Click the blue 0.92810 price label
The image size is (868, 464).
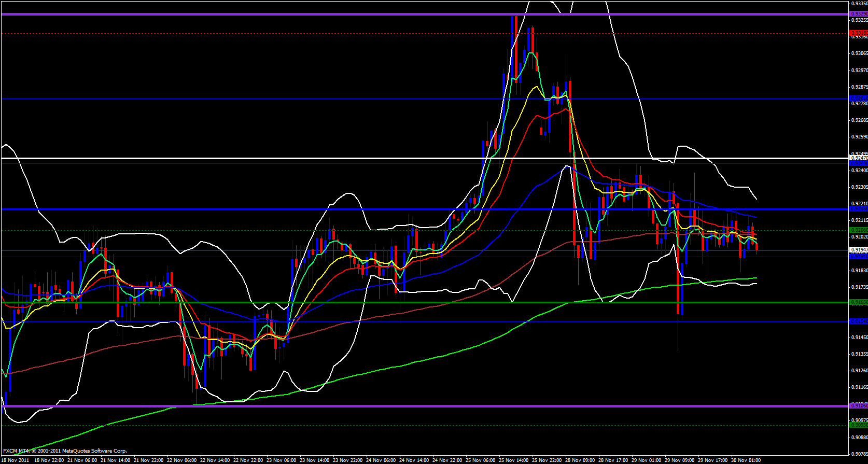point(858,99)
